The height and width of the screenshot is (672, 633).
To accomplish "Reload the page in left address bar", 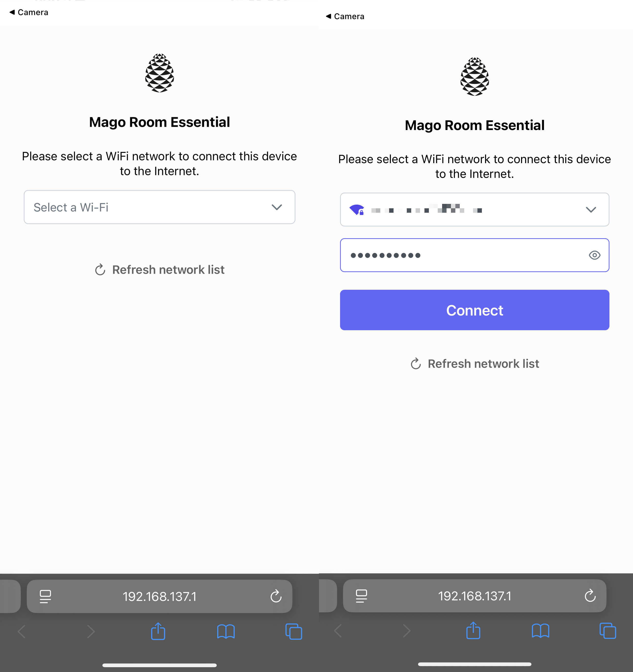I will pyautogui.click(x=276, y=596).
